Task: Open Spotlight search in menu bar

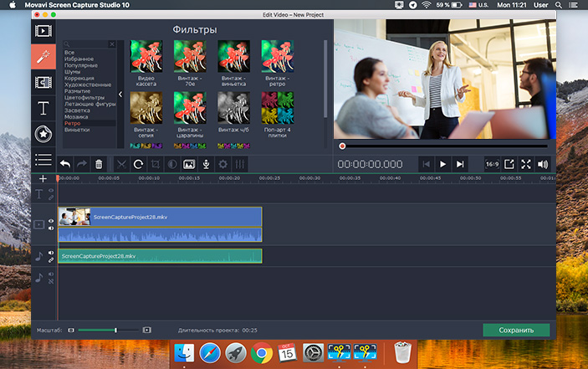Action: pos(559,5)
